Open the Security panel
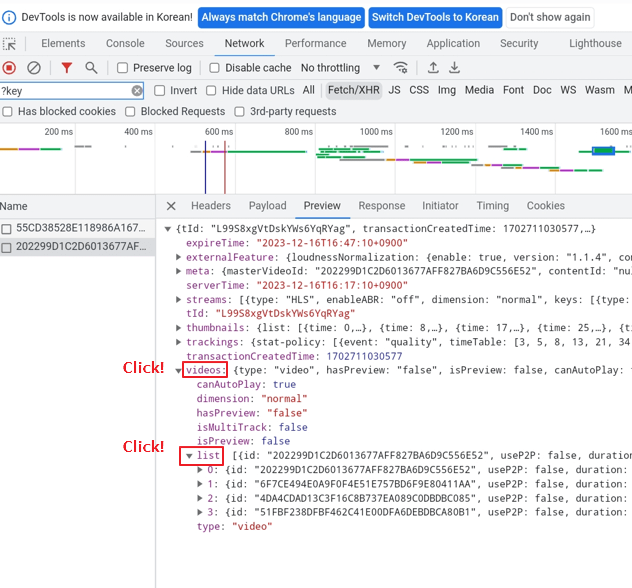The width and height of the screenshot is (632, 588). (x=519, y=44)
